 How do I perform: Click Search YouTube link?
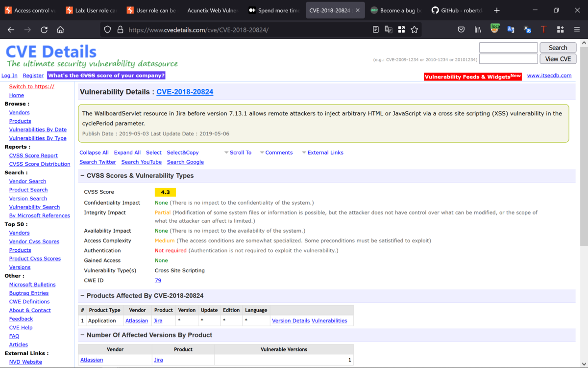click(x=142, y=162)
